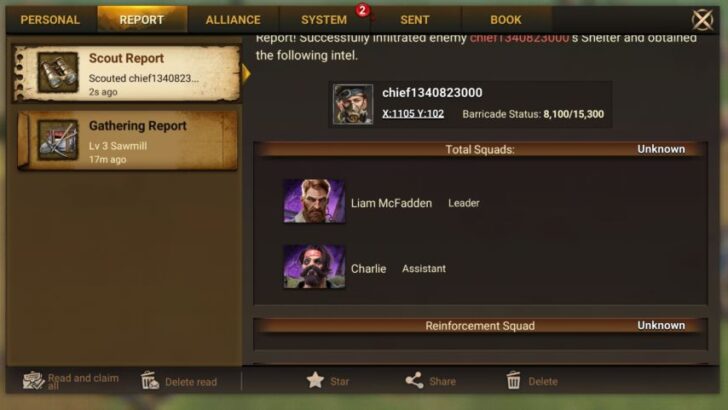Image resolution: width=728 pixels, height=410 pixels.
Task: Open the Gathering Report sawmill icon
Action: pyautogui.click(x=58, y=139)
